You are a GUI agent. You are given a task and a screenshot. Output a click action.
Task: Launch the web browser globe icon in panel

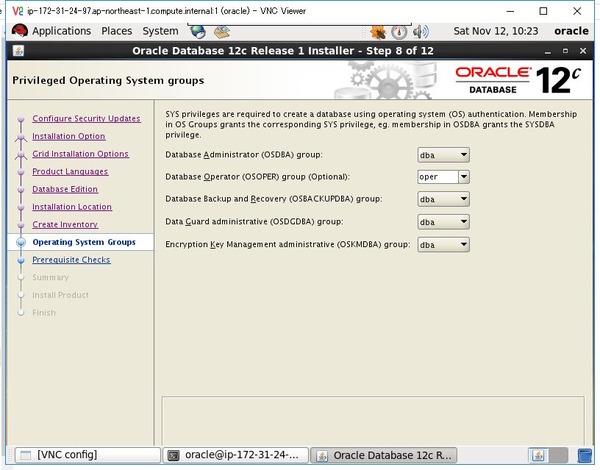tap(198, 32)
